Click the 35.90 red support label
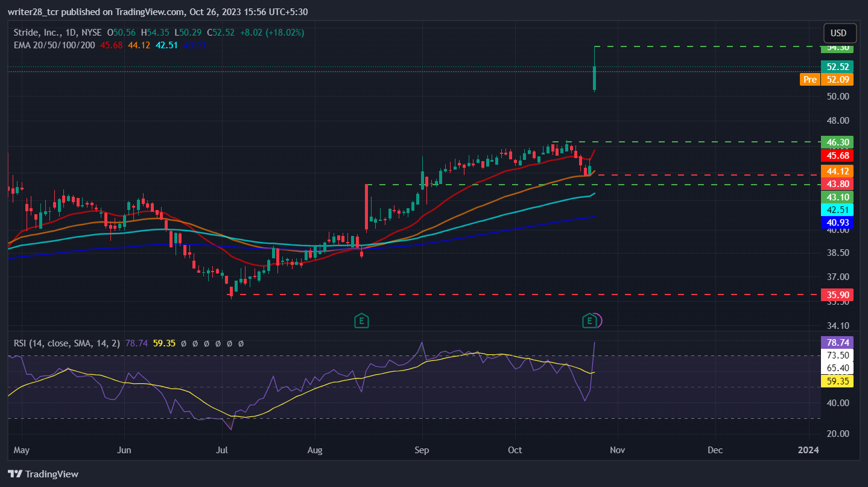 click(x=837, y=294)
